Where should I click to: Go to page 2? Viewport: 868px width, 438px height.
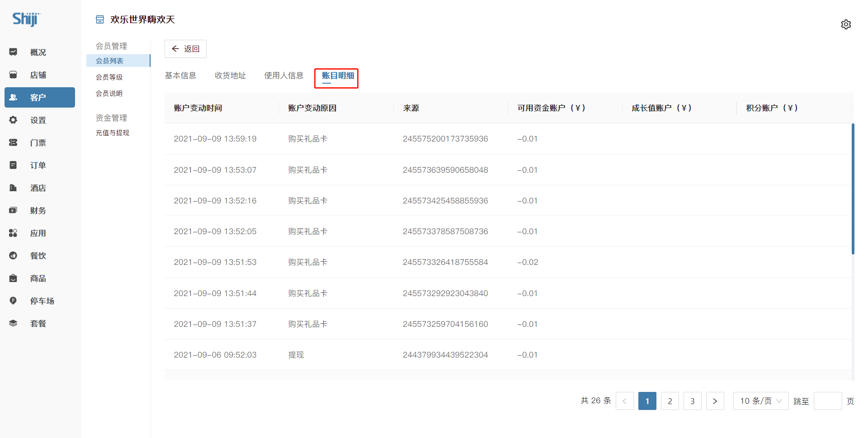(670, 401)
